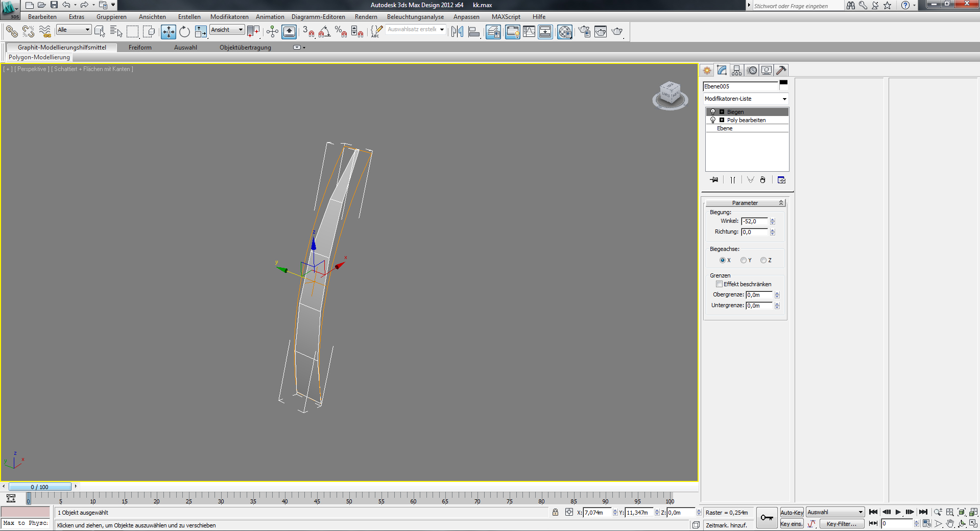The width and height of the screenshot is (980, 531).
Task: Activate Select and Rotate tool
Action: point(185,32)
